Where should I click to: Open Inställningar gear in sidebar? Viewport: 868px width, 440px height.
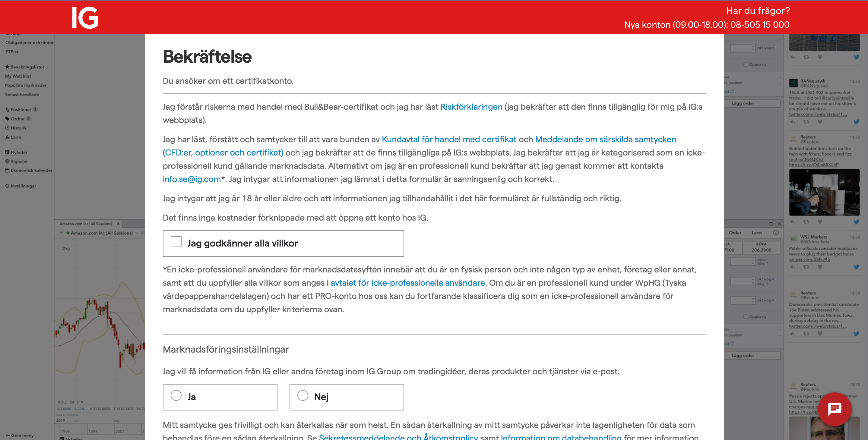(7, 186)
